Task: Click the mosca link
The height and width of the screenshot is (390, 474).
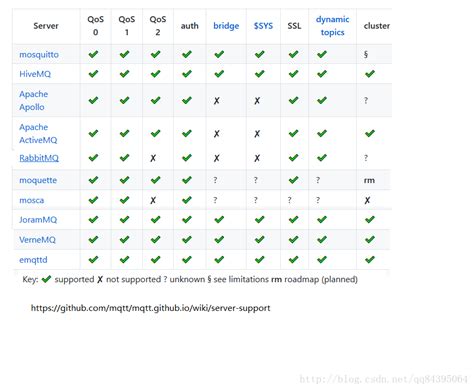Action: (x=32, y=200)
